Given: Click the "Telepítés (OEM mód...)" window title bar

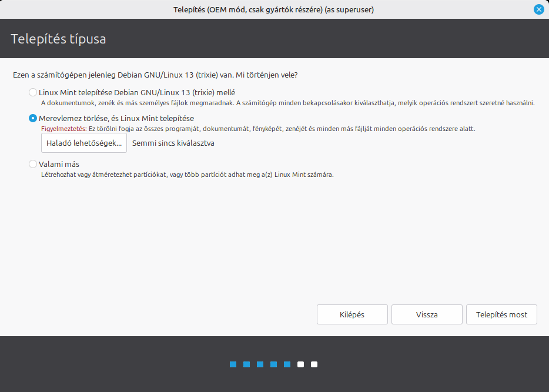Looking at the screenshot, I should (274, 9).
